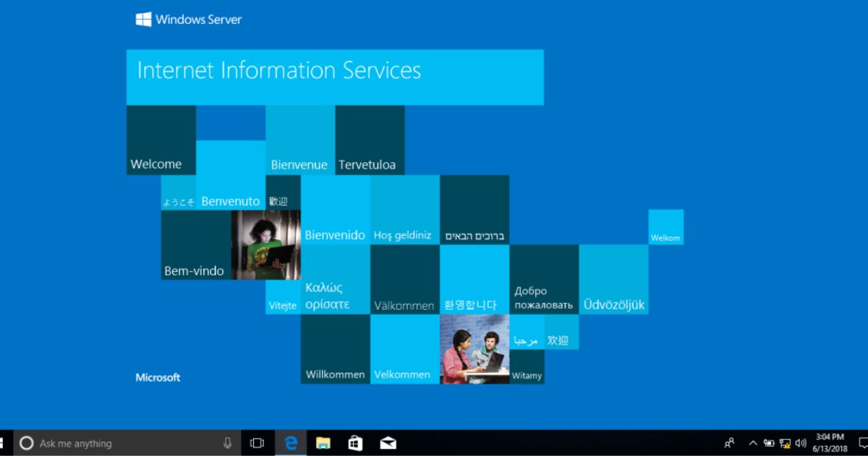The height and width of the screenshot is (456, 868).
Task: Launch the Store app from the taskbar
Action: click(355, 443)
